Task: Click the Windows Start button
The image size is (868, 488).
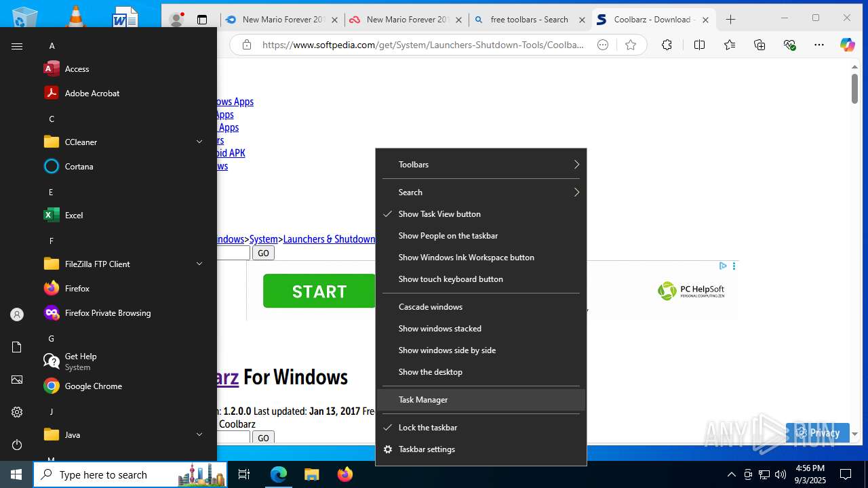Action: point(16,474)
